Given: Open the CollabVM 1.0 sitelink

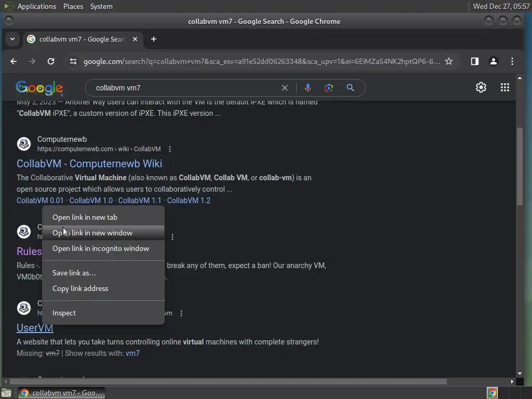Looking at the screenshot, I should point(91,201).
